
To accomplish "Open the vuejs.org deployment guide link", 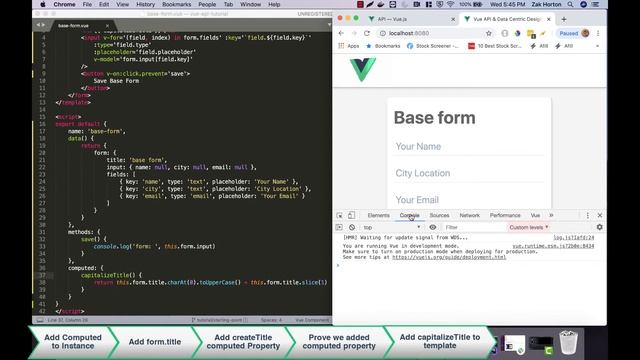I will 449,257.
